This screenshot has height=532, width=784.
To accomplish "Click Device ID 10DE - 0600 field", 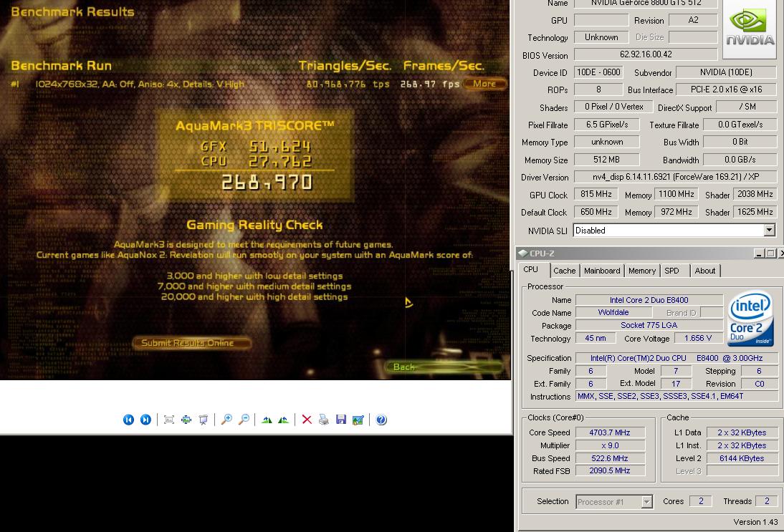I will (598, 72).
